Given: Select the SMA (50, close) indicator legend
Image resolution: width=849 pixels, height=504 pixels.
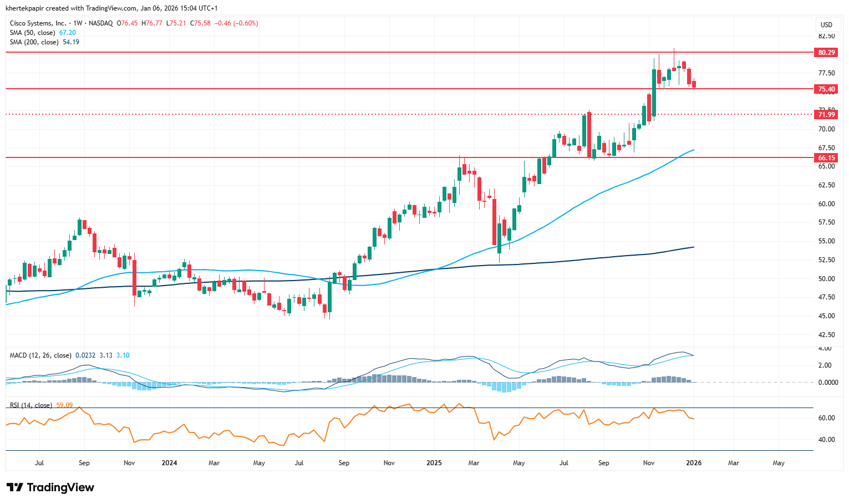Looking at the screenshot, I should tap(32, 33).
